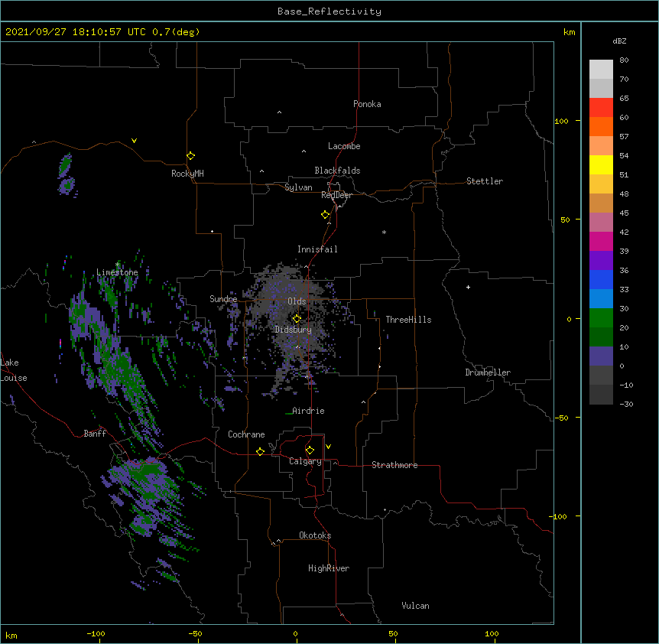This screenshot has width=659, height=644.
Task: Click the Blackfalds city label
Action: point(337,171)
